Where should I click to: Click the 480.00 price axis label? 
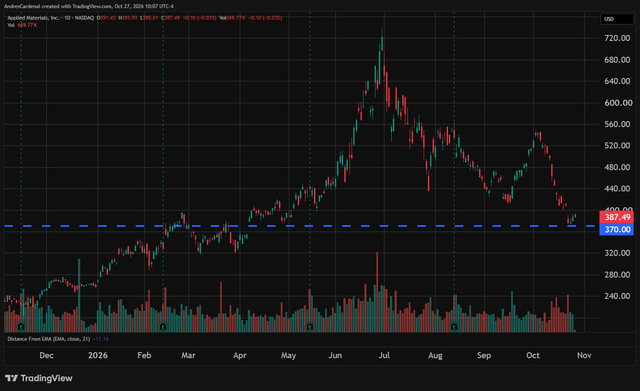click(617, 167)
